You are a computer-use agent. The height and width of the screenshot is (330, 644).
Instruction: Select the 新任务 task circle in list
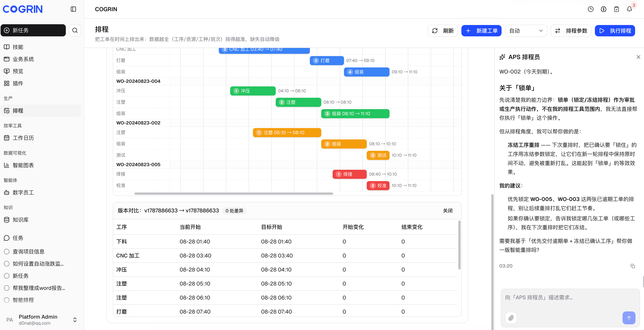coord(7,276)
